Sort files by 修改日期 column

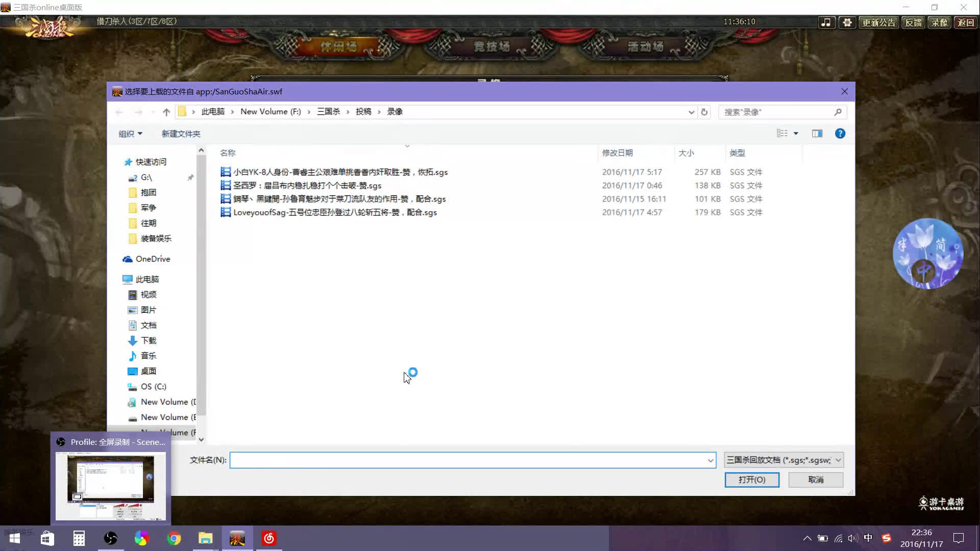click(x=617, y=153)
